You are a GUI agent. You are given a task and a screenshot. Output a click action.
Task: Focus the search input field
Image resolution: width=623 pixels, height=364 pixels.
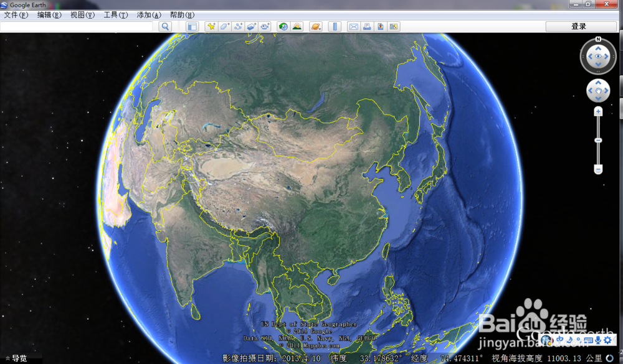[77, 27]
